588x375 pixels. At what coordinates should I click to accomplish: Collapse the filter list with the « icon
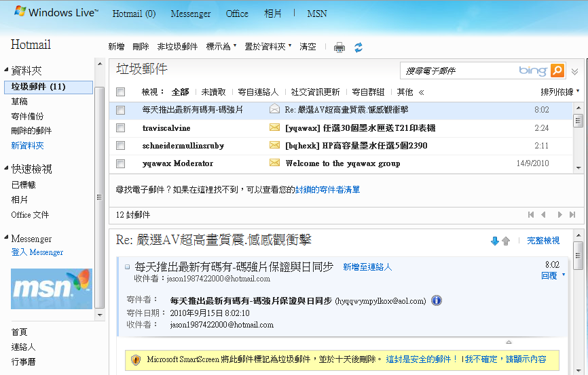tap(421, 92)
